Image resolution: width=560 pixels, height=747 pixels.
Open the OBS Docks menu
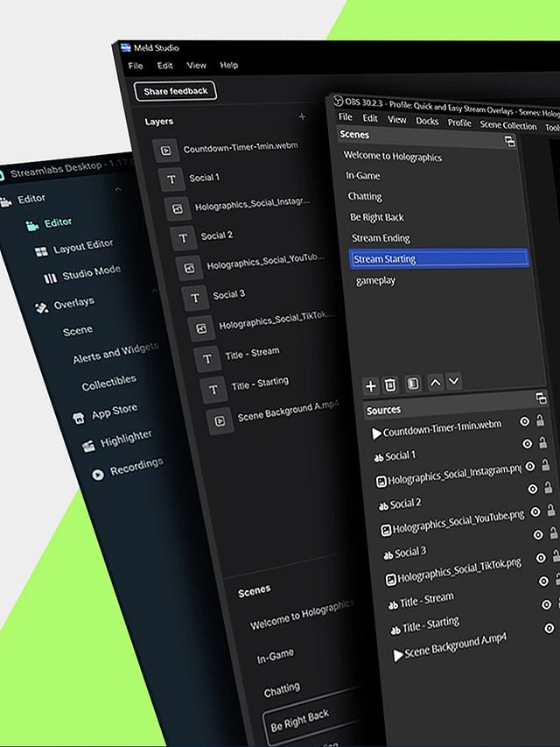pyautogui.click(x=427, y=122)
